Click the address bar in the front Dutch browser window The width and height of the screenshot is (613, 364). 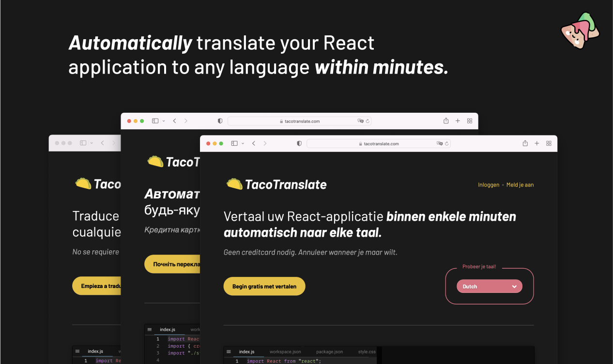pos(379,144)
